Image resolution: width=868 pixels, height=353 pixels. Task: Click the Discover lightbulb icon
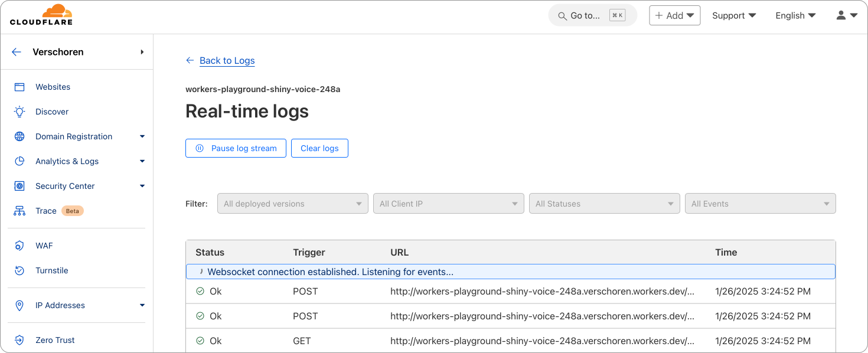(x=19, y=112)
